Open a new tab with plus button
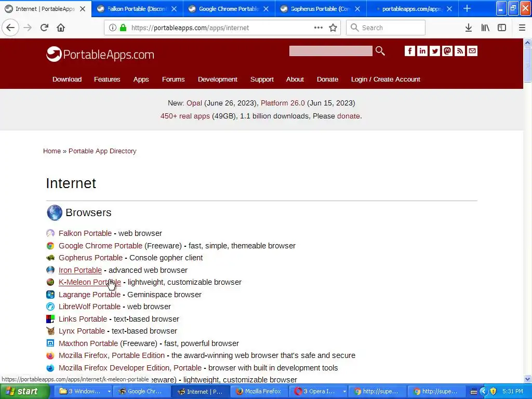Screen dimensions: 532x399 [x=467, y=8]
